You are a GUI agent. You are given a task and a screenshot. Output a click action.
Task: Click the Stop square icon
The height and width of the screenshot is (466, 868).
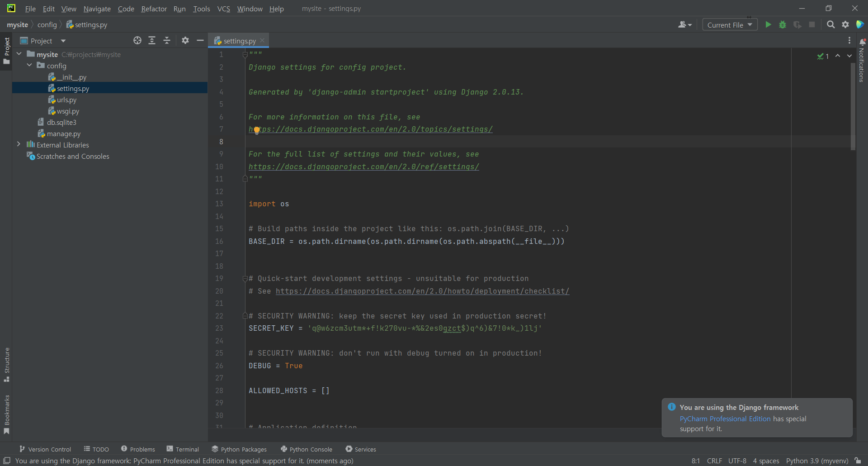tap(812, 24)
